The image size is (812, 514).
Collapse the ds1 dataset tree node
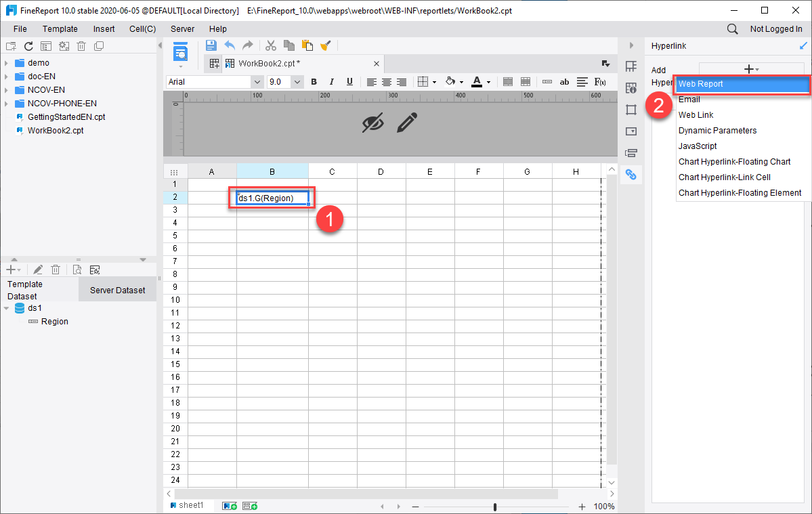(7, 307)
